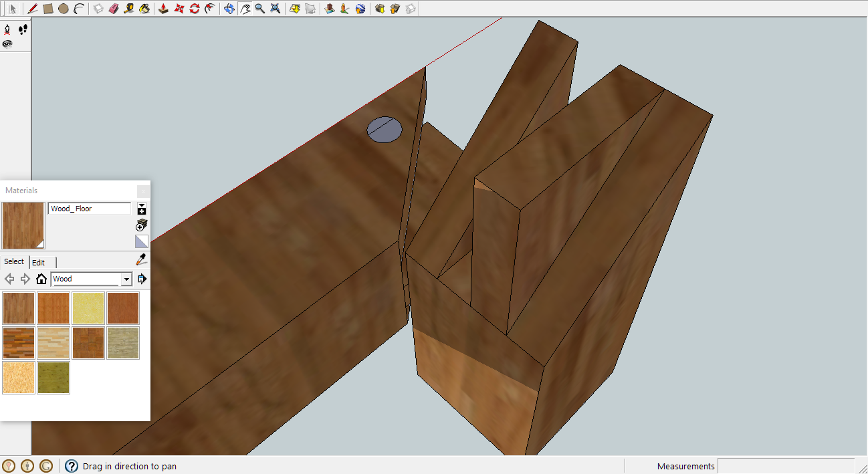Click the credits status bar icon

pos(27,466)
